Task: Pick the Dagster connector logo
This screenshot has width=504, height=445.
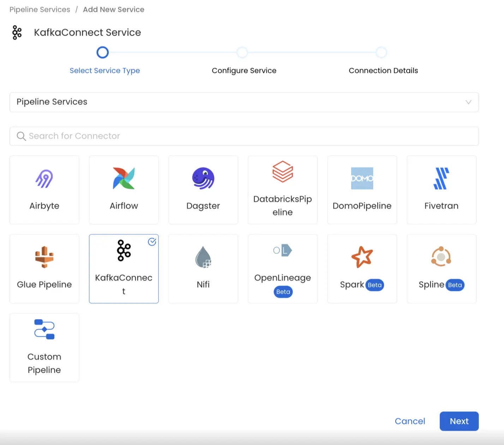Action: click(x=203, y=178)
